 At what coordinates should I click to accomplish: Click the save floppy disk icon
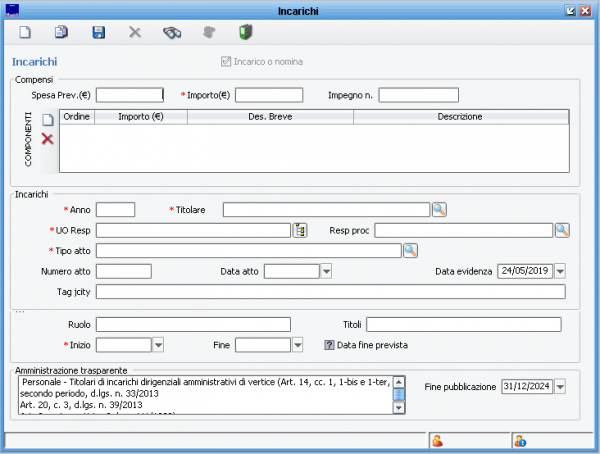tap(98, 33)
